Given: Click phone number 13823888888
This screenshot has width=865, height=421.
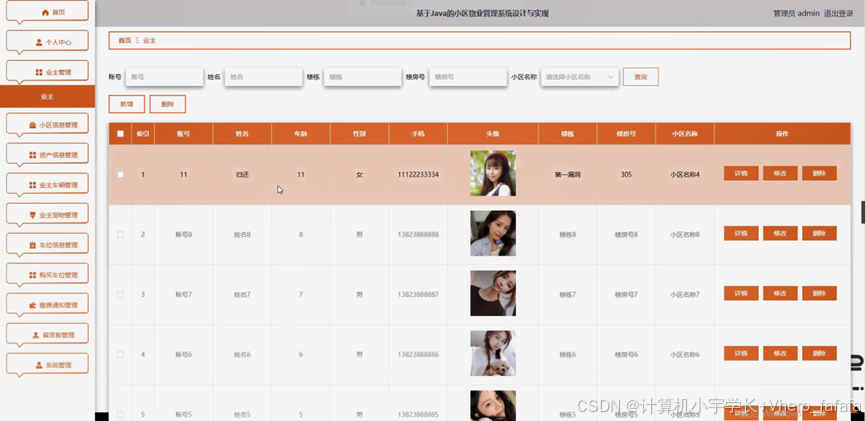Looking at the screenshot, I should [418, 235].
